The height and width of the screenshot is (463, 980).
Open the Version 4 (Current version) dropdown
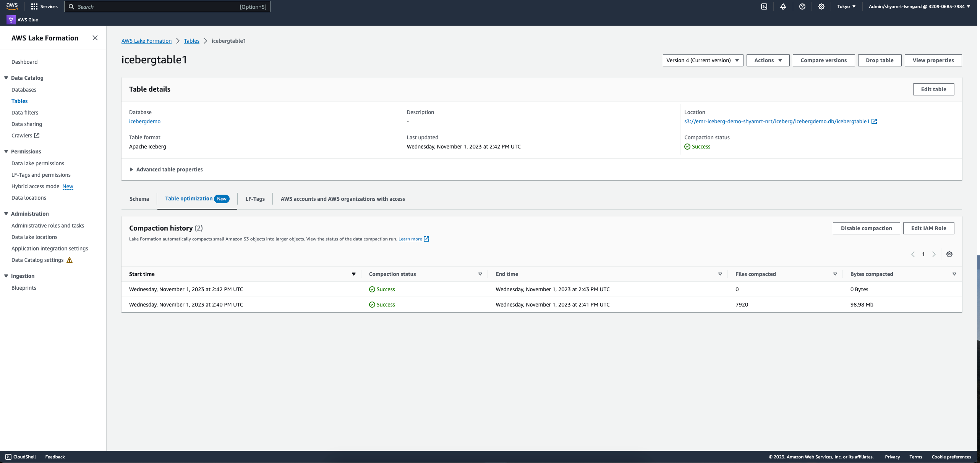point(703,60)
